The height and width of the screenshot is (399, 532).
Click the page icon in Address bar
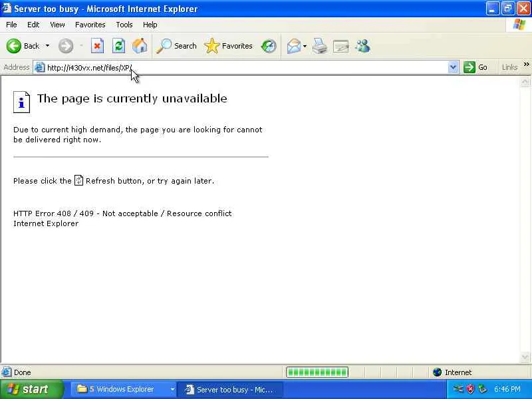tap(40, 67)
